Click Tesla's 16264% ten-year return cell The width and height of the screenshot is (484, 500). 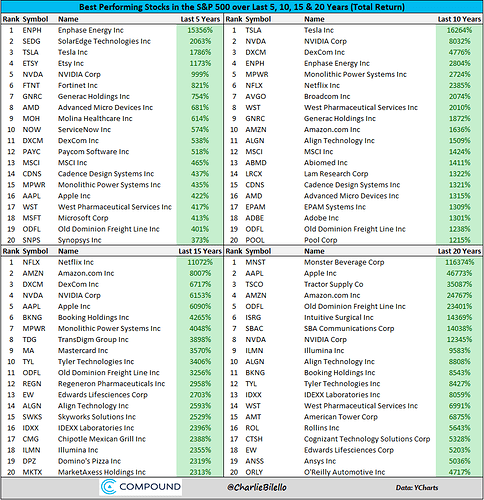(x=459, y=30)
